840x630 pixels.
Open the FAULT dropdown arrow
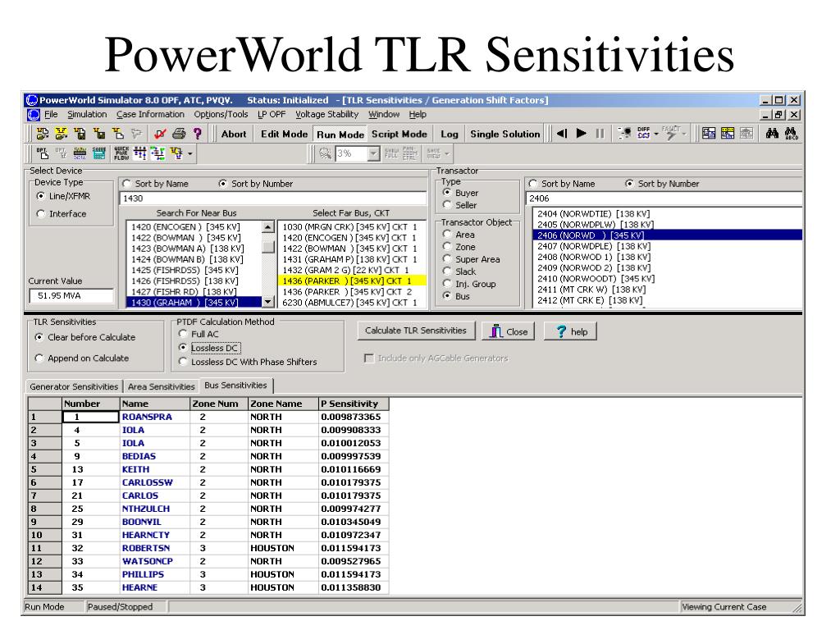(684, 134)
